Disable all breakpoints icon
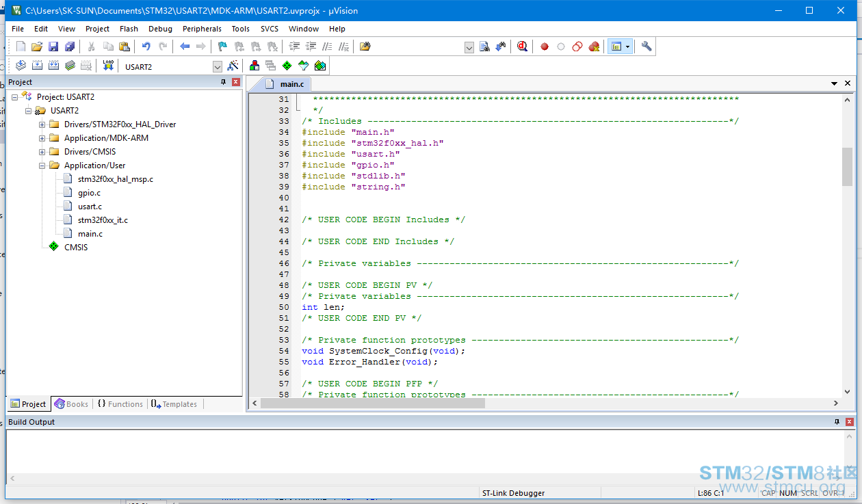 (x=577, y=47)
